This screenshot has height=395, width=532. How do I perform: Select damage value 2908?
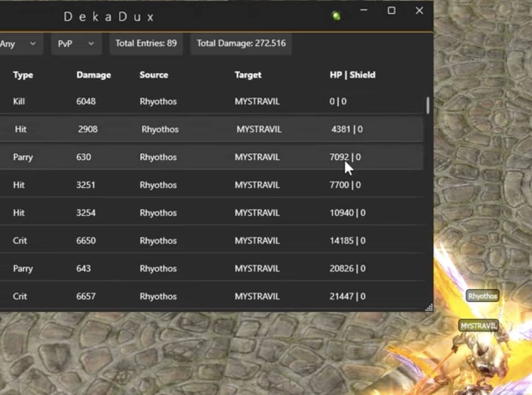tap(88, 129)
